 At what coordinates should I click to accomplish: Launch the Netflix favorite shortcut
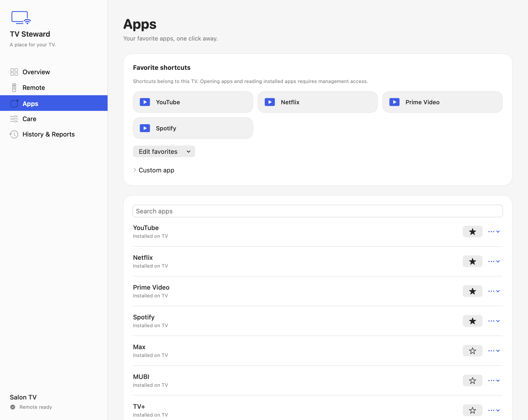(x=318, y=102)
